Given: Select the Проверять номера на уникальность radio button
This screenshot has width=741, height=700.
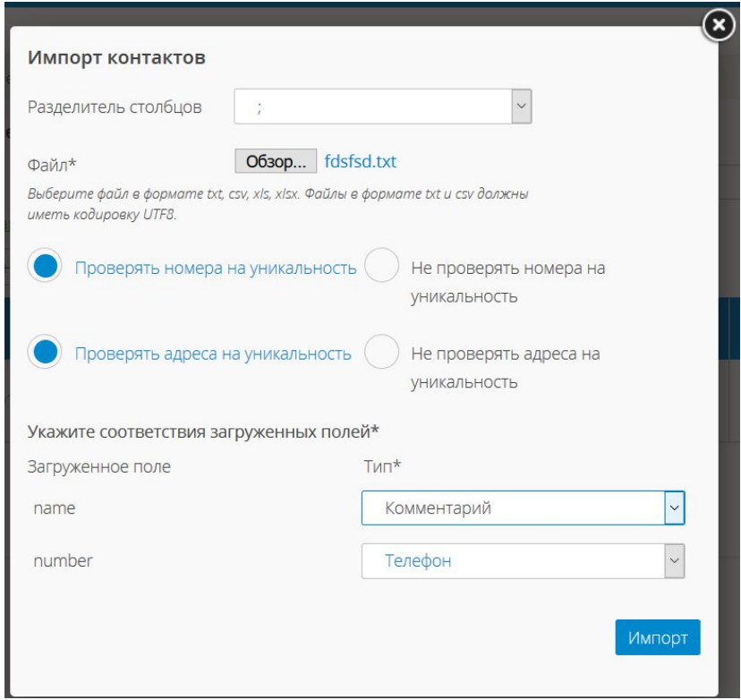Looking at the screenshot, I should (x=46, y=267).
